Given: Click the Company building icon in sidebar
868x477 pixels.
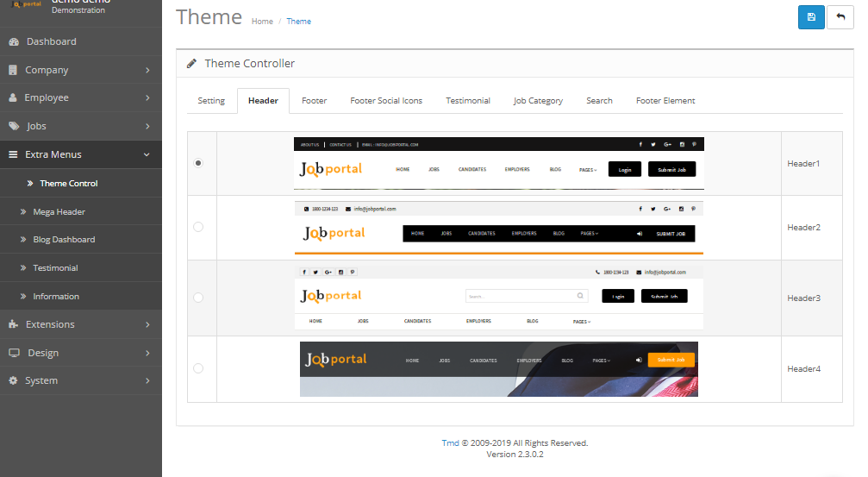Looking at the screenshot, I should click(13, 70).
